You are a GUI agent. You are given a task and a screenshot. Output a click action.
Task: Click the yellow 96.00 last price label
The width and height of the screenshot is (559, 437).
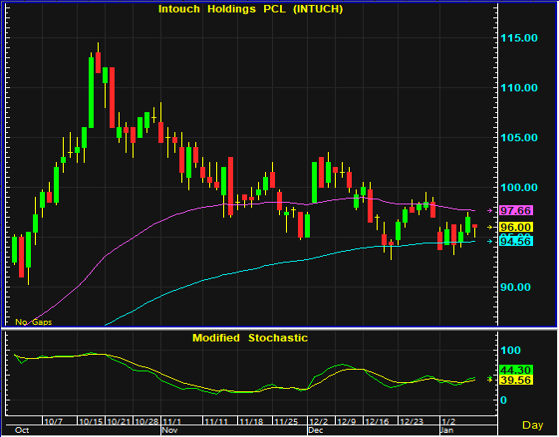(x=516, y=227)
